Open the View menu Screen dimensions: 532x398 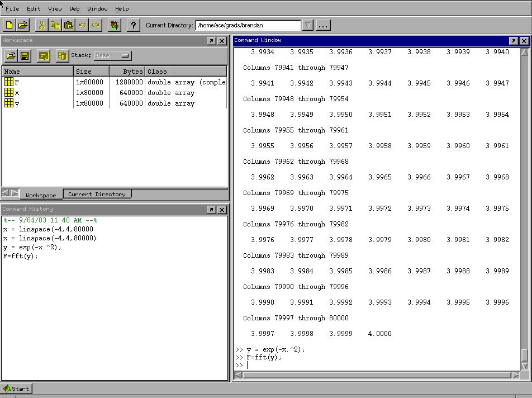pyautogui.click(x=55, y=9)
